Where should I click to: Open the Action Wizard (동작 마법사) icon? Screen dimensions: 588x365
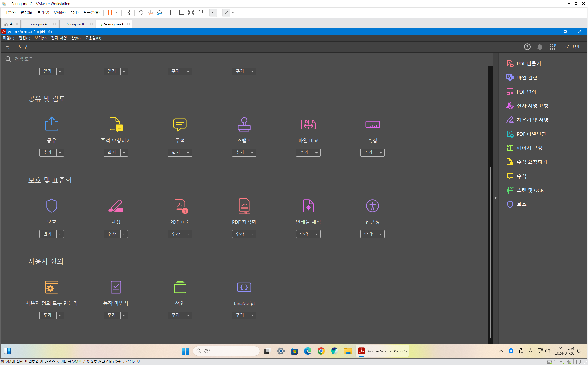(116, 287)
